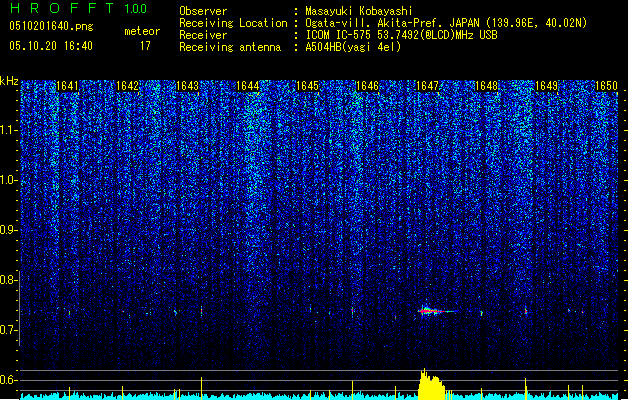The height and width of the screenshot is (400, 629).
Task: Click the bright red meteor echo near 1647
Action: coord(435,311)
